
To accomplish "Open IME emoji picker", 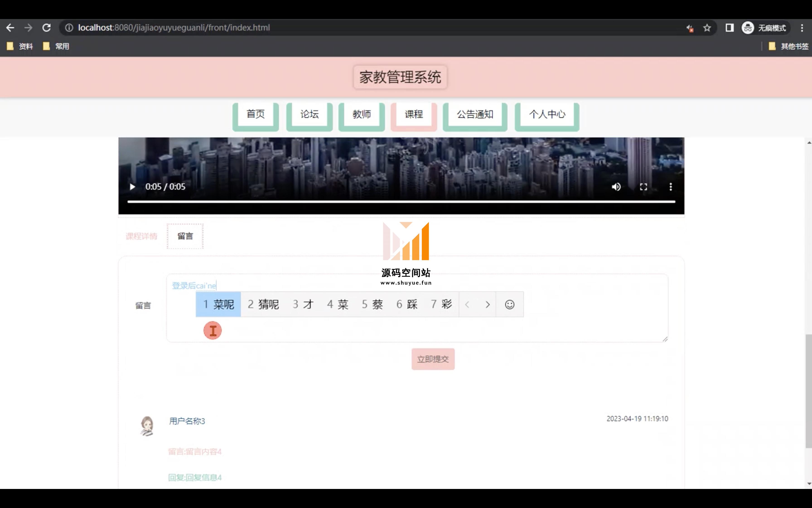I will click(x=510, y=304).
